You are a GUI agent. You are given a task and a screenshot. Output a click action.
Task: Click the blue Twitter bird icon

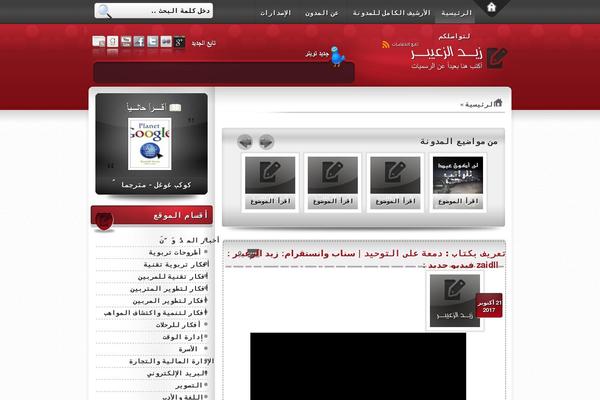[338, 56]
